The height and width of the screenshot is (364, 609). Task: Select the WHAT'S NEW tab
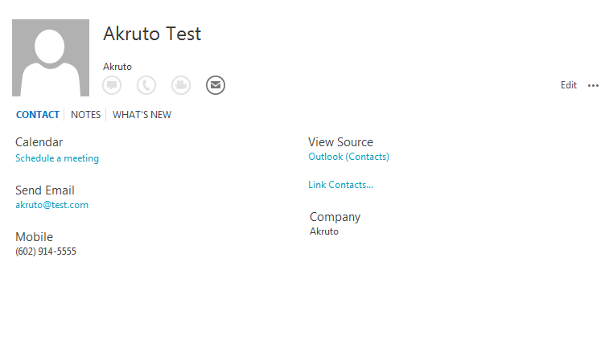pyautogui.click(x=142, y=115)
